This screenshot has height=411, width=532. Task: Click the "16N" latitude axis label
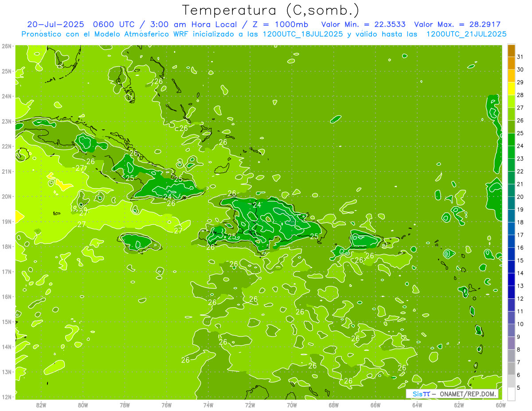coord(7,297)
